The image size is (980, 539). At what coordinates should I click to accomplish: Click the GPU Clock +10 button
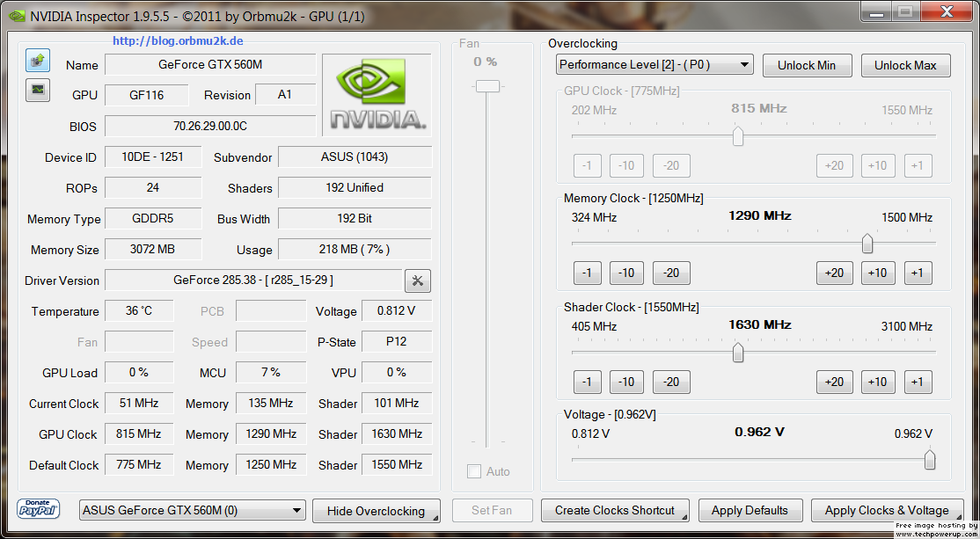pos(878,165)
